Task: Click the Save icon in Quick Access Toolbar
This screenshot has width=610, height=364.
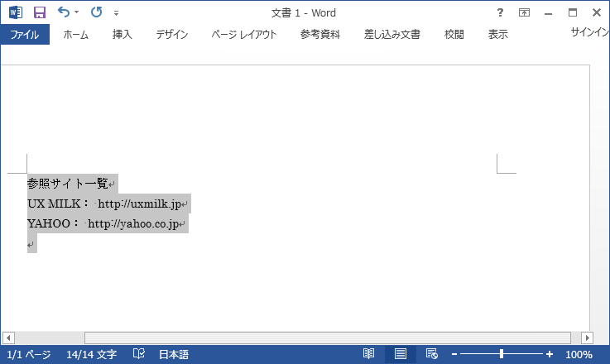Action: tap(39, 12)
